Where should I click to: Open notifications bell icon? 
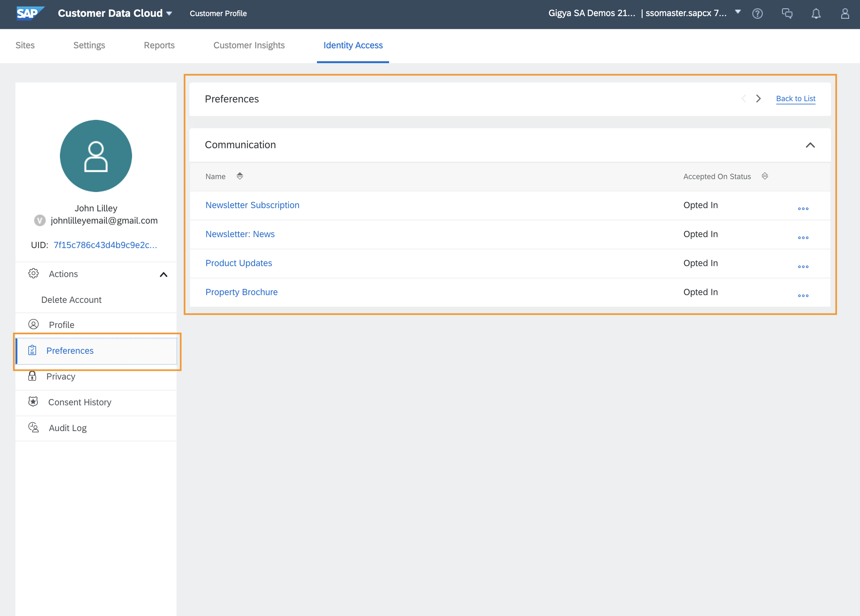pyautogui.click(x=816, y=14)
